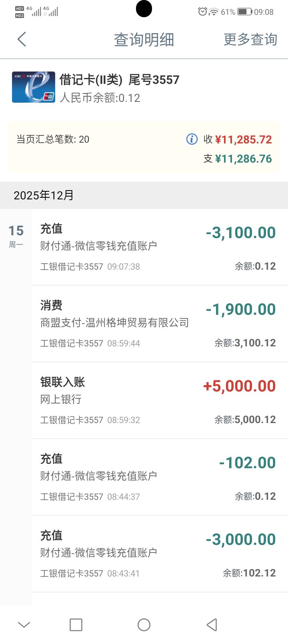The width and height of the screenshot is (288, 644).
Task: Tap the battery status icon
Action: click(245, 12)
